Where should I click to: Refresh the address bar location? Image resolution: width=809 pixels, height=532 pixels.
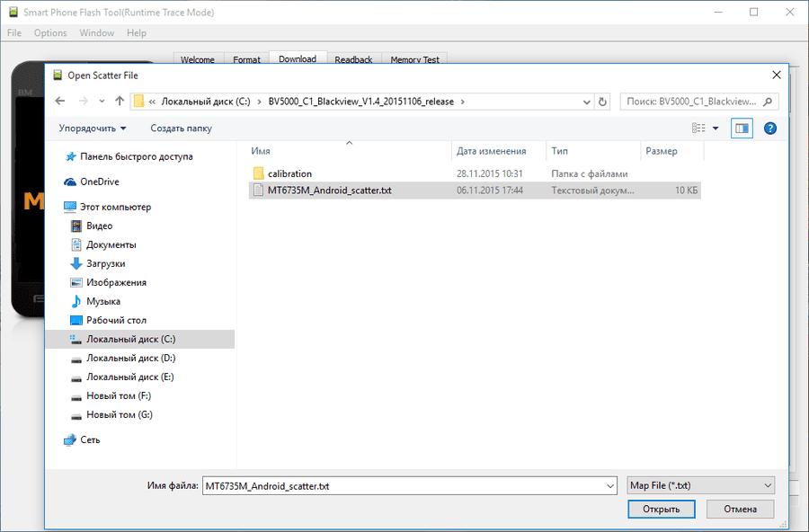[602, 102]
